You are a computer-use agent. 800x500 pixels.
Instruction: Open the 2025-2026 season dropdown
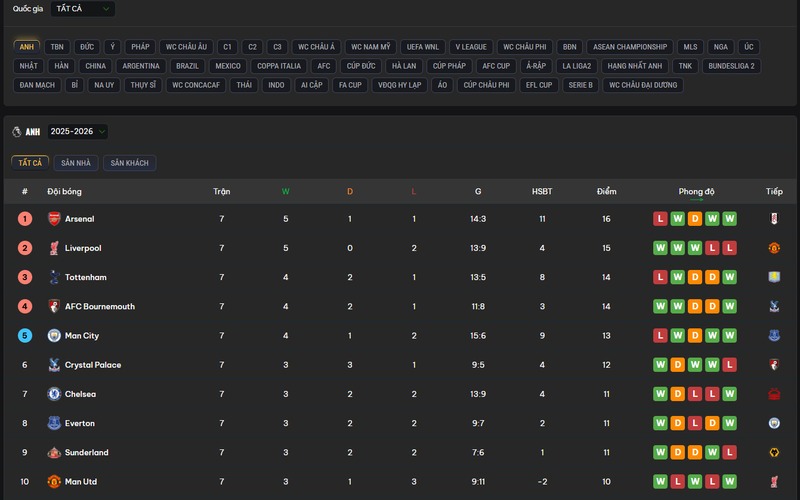tap(77, 132)
